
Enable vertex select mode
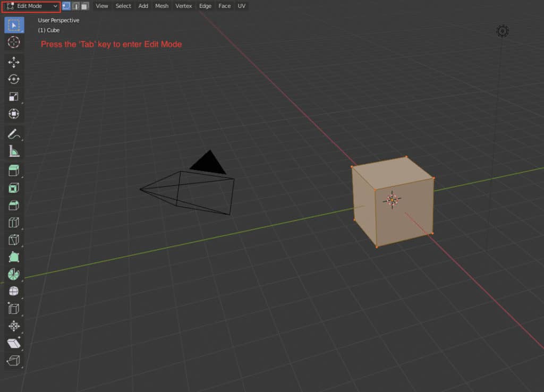pos(65,6)
